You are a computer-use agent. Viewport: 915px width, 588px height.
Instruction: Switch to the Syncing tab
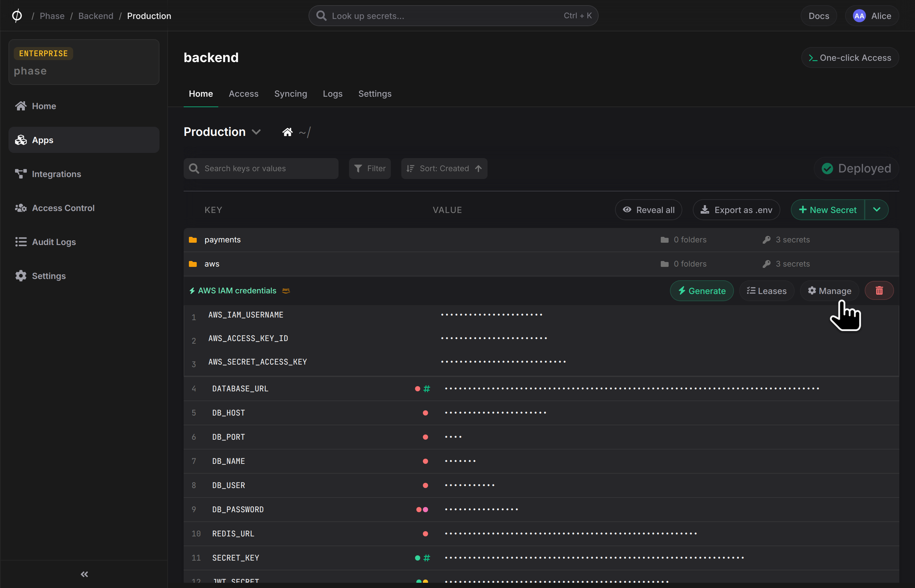point(291,93)
